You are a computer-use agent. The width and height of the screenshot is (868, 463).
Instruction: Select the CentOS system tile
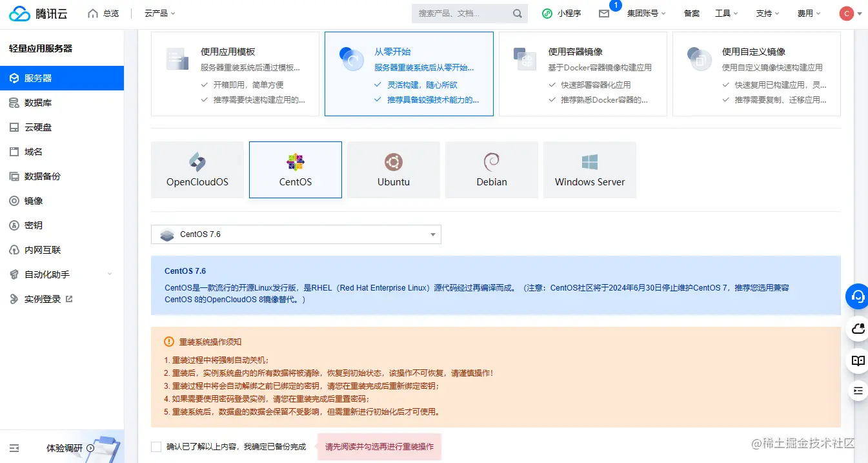point(296,170)
